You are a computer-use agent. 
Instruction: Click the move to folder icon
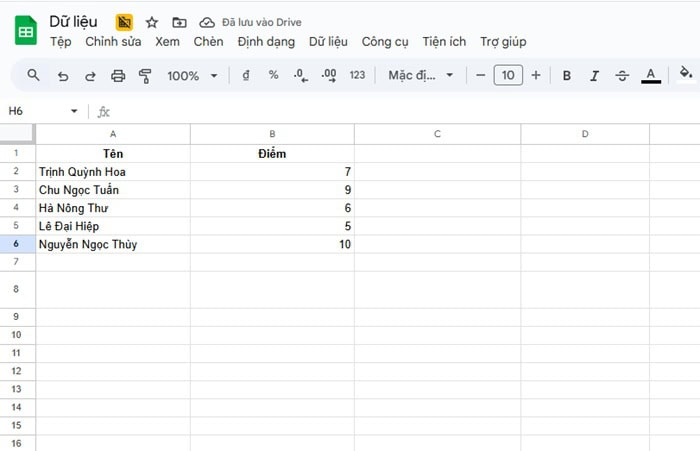click(x=179, y=22)
